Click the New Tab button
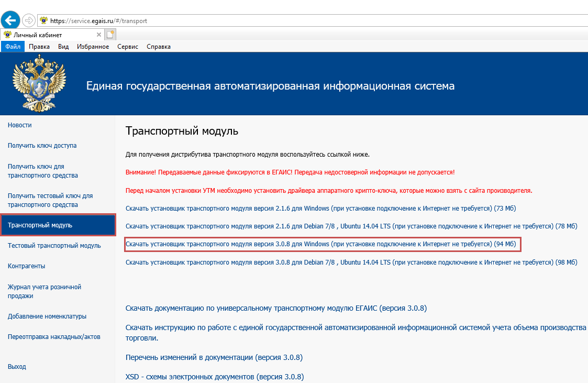588x383 pixels. (x=110, y=35)
